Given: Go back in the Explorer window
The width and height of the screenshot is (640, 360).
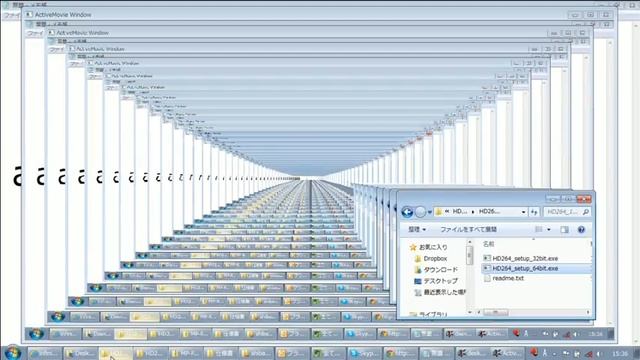Looking at the screenshot, I should (x=407, y=212).
